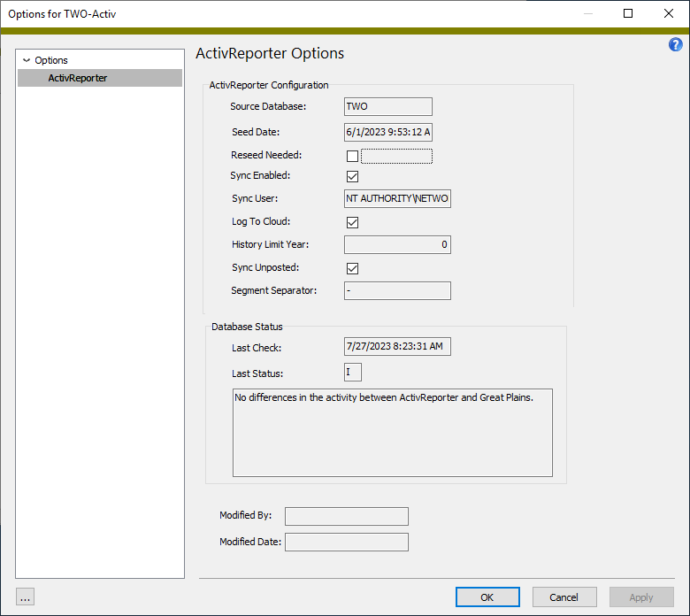The width and height of the screenshot is (690, 616).
Task: Click the History Limit Year field
Action: click(x=397, y=245)
